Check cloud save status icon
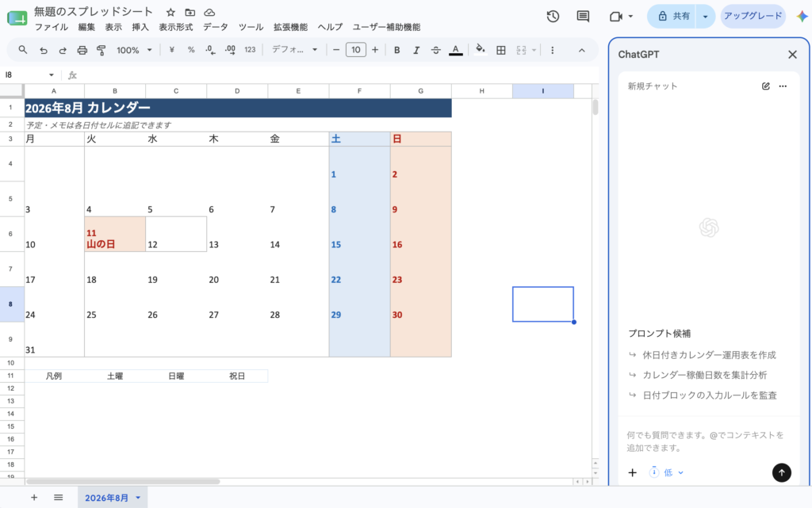 point(209,12)
